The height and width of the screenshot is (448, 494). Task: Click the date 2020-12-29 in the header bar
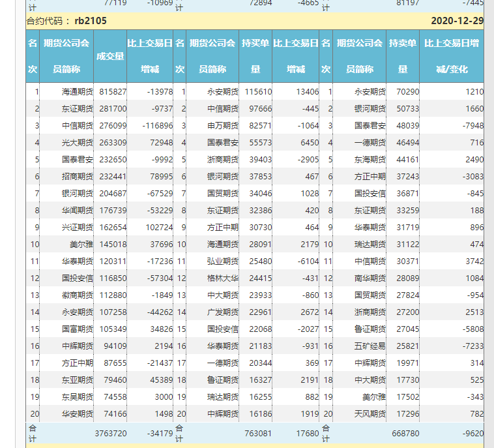(x=457, y=21)
